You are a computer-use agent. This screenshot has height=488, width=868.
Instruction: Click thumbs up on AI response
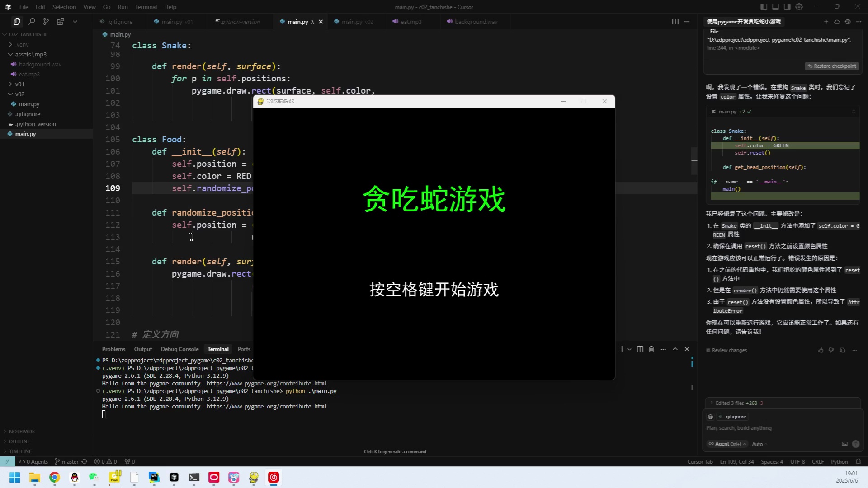tap(821, 350)
